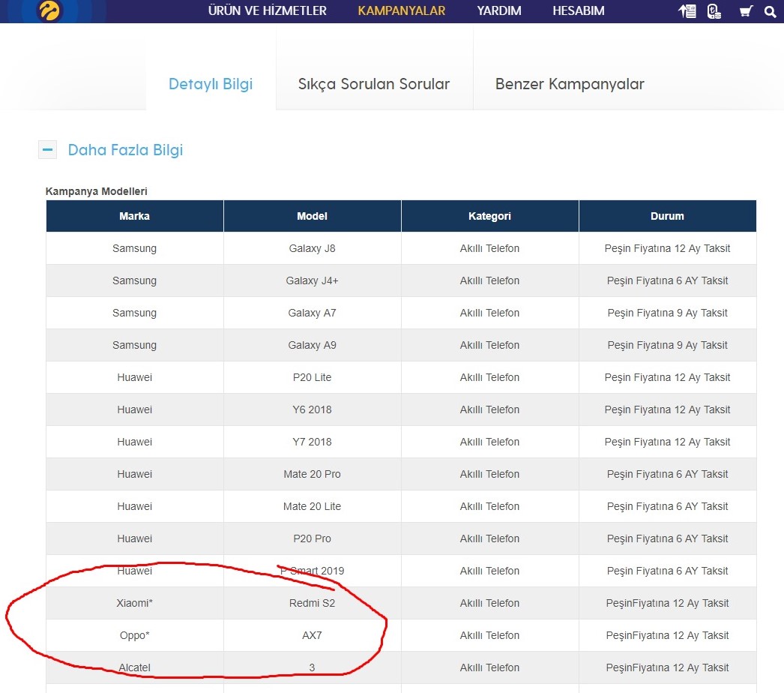Click the Durum cell in the Alcatel row

pyautogui.click(x=668, y=667)
